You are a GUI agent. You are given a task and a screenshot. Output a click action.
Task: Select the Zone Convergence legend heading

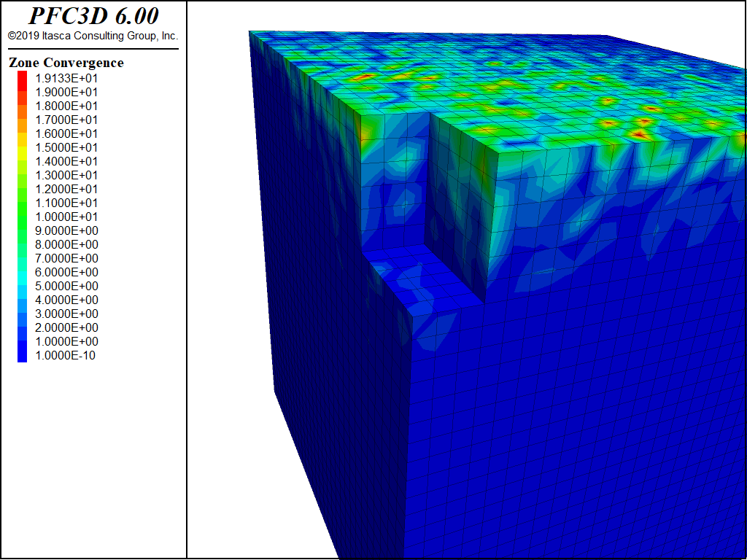66,63
